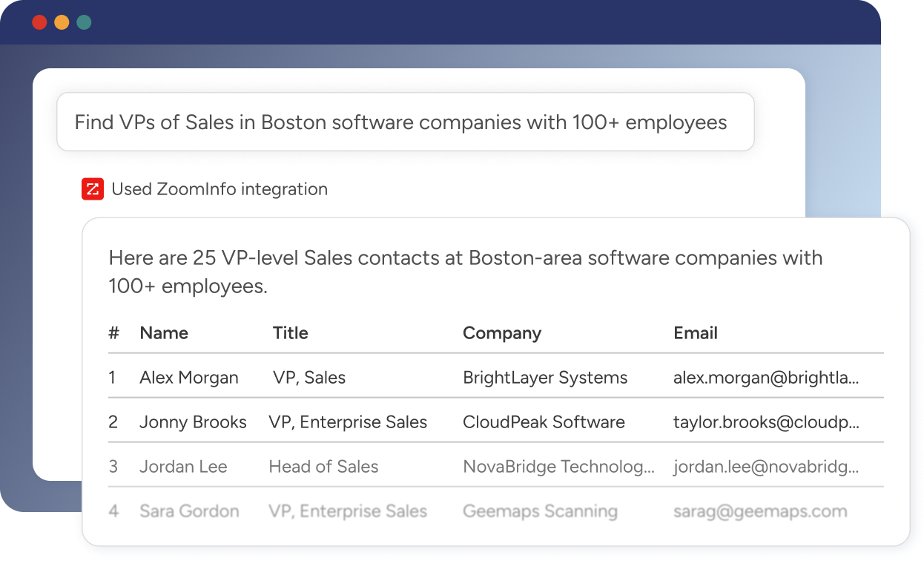Viewport: 924px width, 561px height.
Task: Click the green maximize window dot
Action: (x=85, y=22)
